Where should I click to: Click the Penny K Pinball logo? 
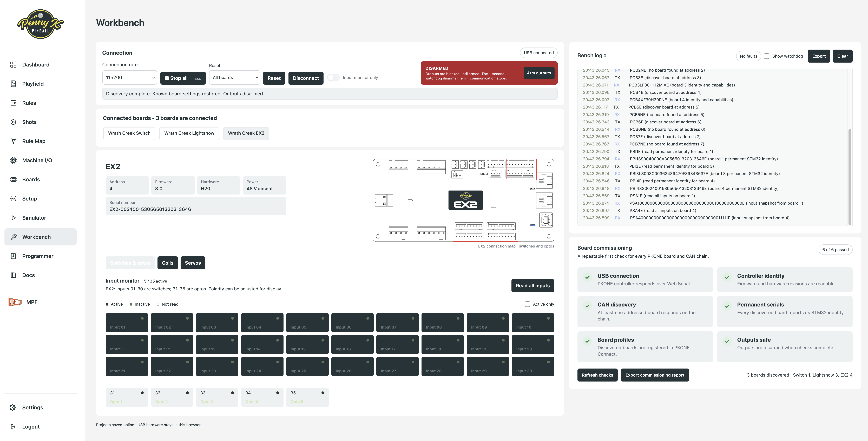pos(40,24)
